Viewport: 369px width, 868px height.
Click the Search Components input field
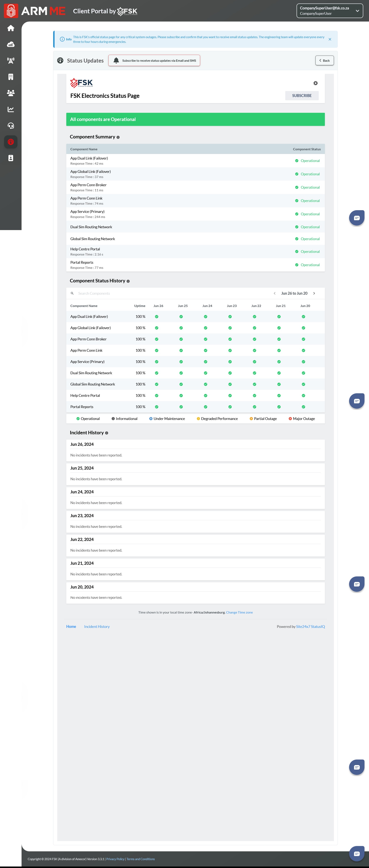tap(169, 293)
